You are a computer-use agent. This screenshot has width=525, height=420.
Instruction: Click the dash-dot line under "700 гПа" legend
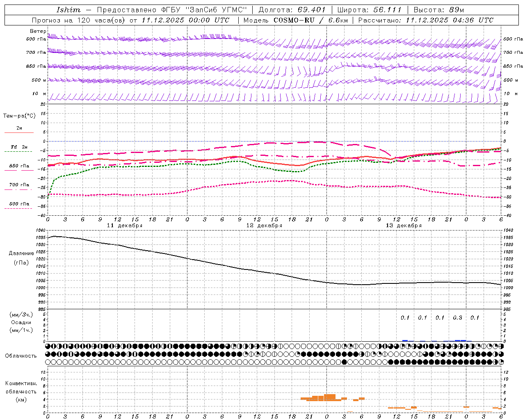point(18,189)
